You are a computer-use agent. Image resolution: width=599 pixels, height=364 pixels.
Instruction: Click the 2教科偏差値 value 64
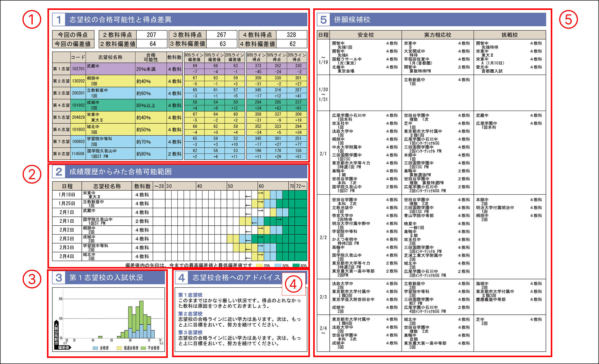tap(153, 44)
